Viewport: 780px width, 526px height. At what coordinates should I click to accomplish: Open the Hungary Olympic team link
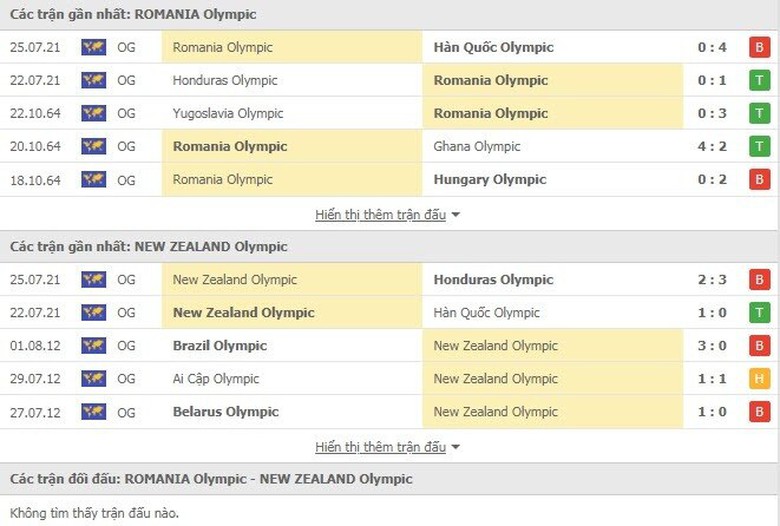coord(490,180)
